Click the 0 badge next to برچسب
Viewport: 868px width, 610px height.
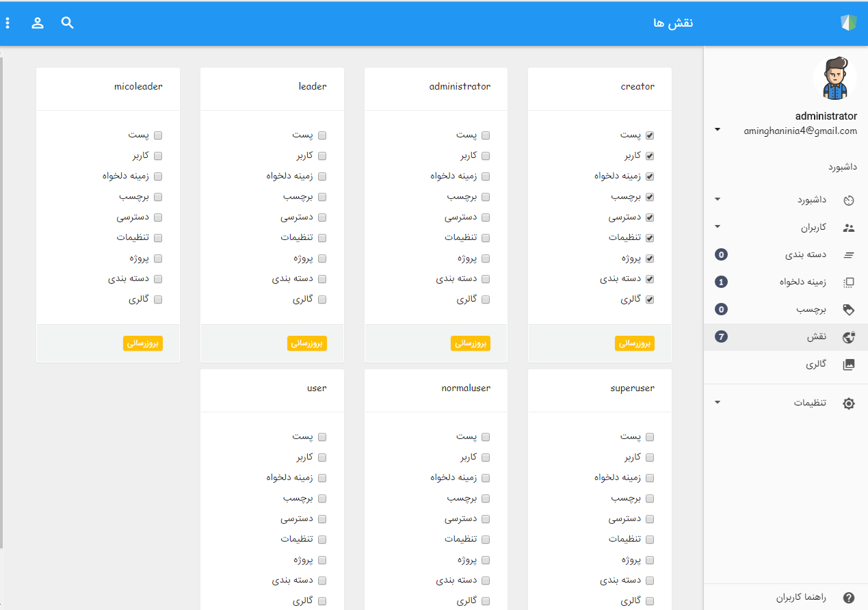click(x=721, y=309)
